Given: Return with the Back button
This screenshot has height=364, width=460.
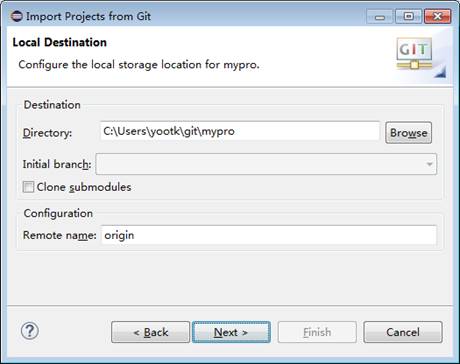Looking at the screenshot, I should click(151, 332).
